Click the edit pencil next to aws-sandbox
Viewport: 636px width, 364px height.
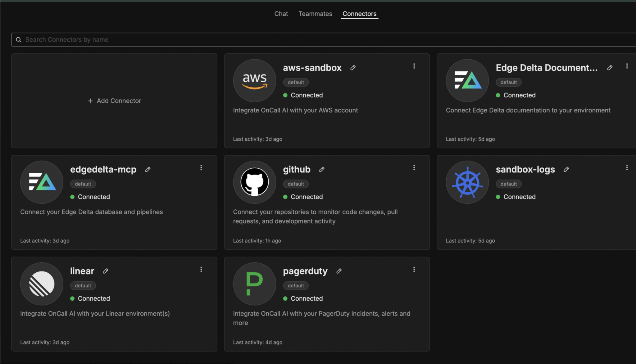click(x=353, y=68)
